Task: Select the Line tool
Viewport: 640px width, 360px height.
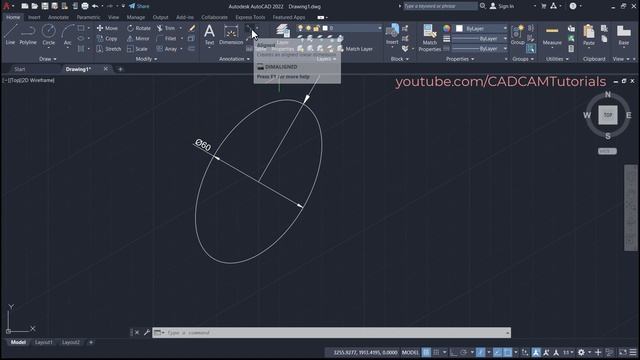Action: click(x=10, y=34)
